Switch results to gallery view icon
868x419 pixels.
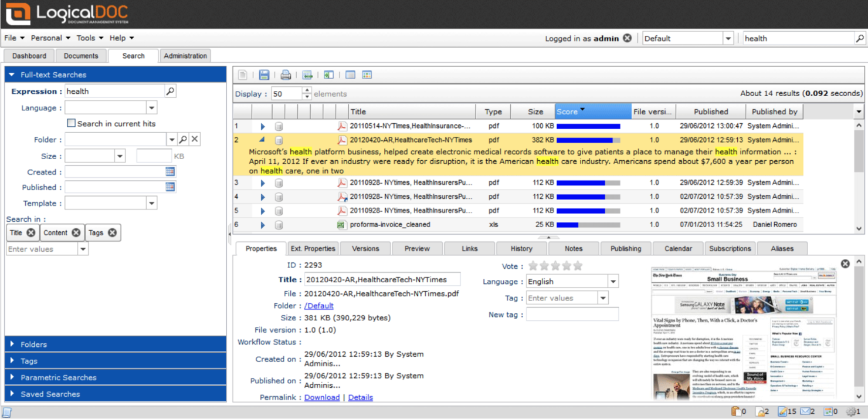[367, 75]
